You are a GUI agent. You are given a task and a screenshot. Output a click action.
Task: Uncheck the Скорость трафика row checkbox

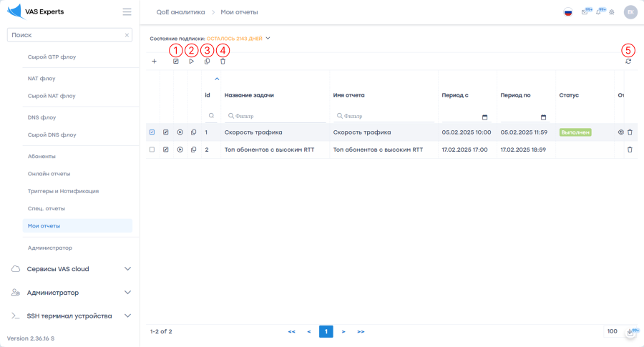[x=152, y=132]
